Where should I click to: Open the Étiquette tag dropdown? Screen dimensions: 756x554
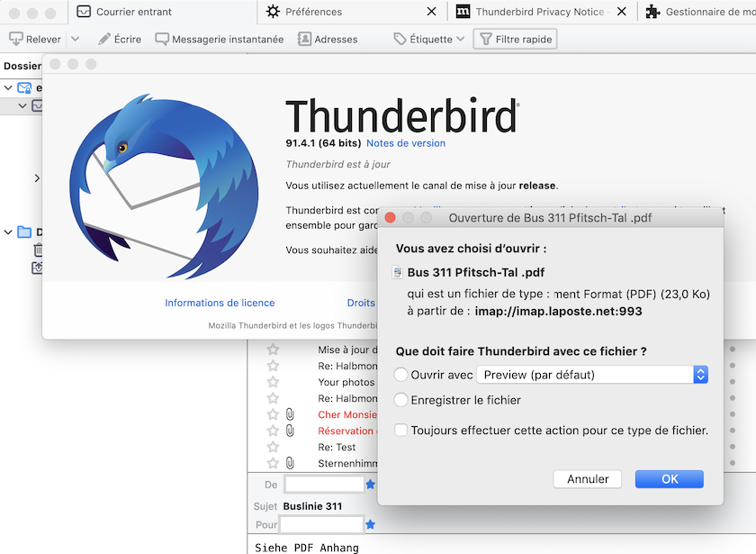429,39
